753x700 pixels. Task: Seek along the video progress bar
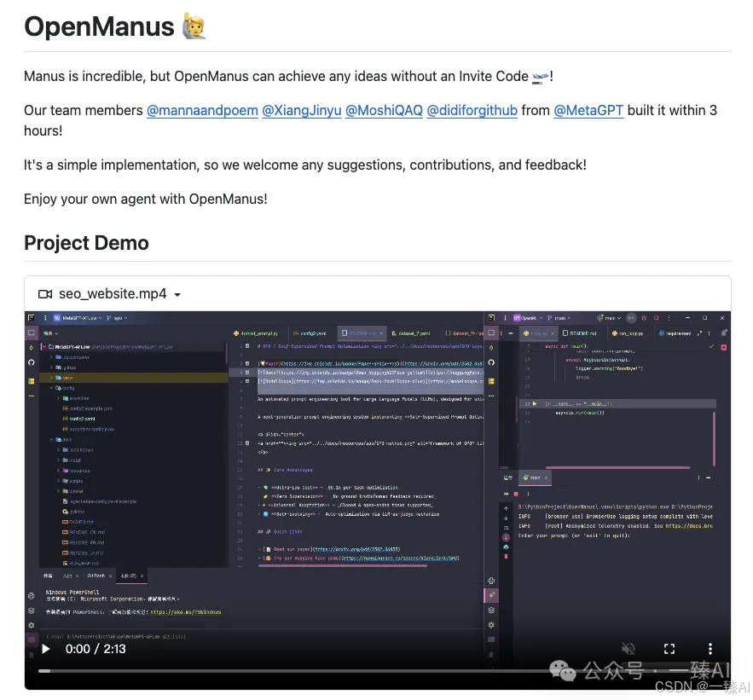pos(378,671)
